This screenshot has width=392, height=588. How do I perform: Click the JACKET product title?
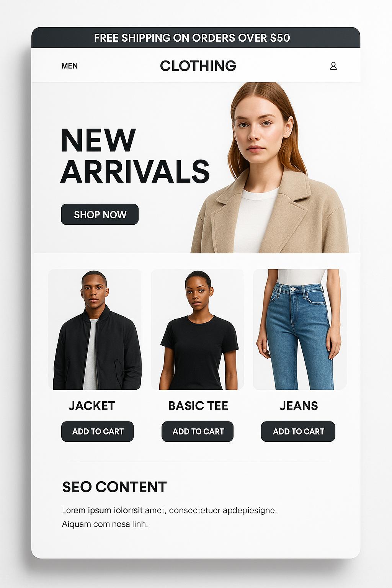click(92, 406)
